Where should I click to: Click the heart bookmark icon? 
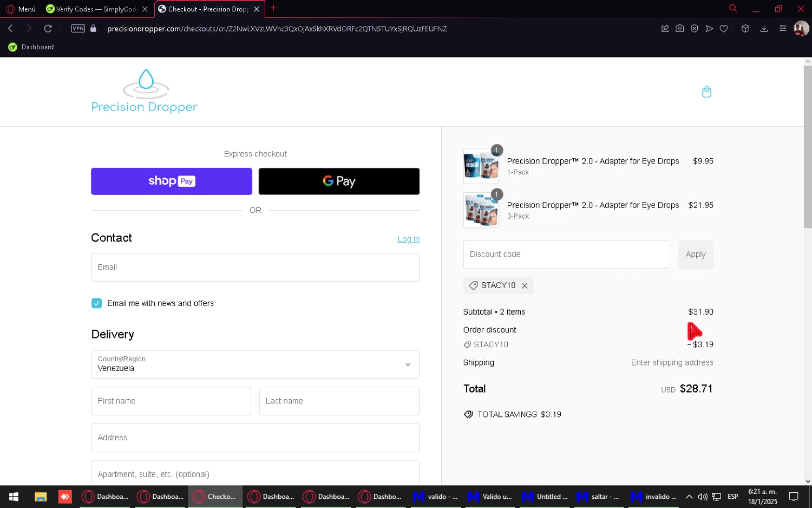724,29
